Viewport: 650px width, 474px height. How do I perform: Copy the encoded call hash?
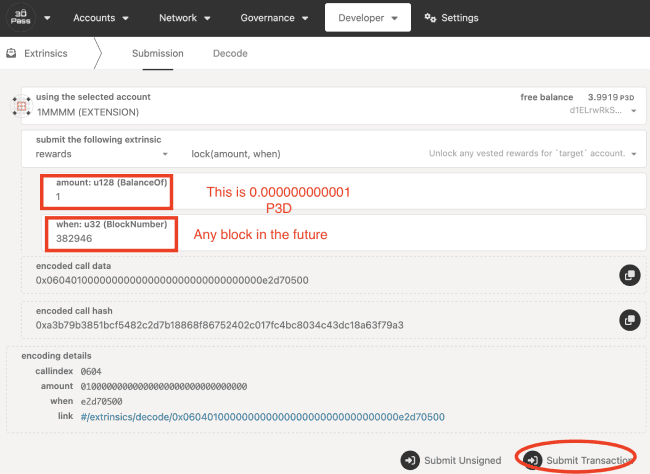click(629, 319)
